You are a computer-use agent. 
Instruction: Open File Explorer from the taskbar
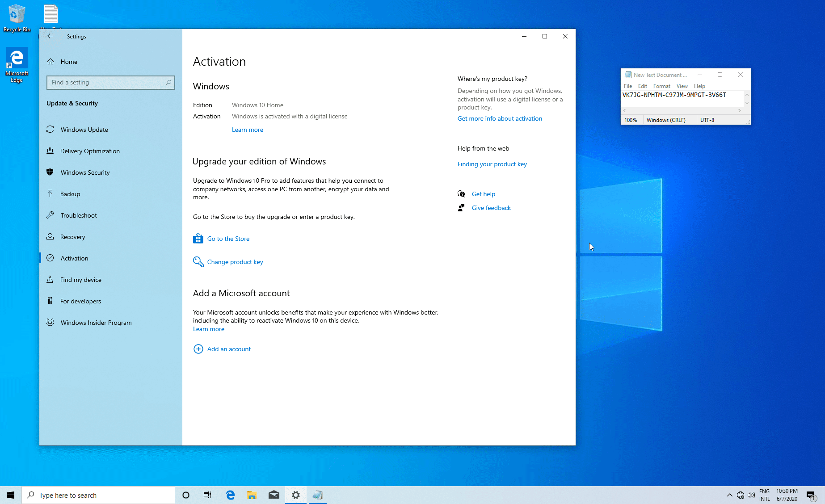[x=252, y=495]
